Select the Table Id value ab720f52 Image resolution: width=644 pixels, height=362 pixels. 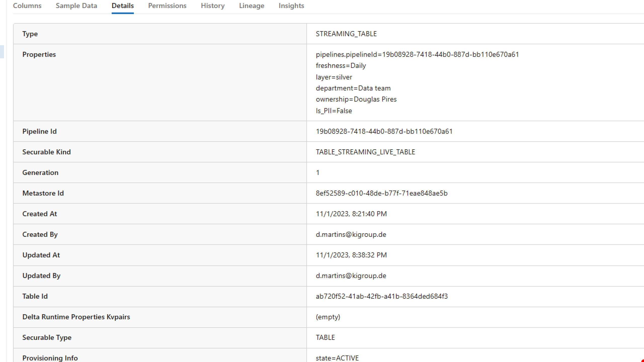point(382,296)
